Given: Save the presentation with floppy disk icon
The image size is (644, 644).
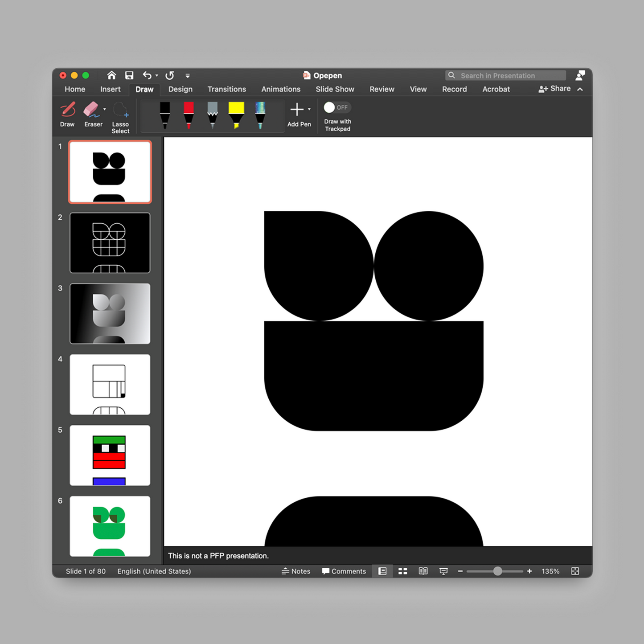Looking at the screenshot, I should [x=129, y=75].
